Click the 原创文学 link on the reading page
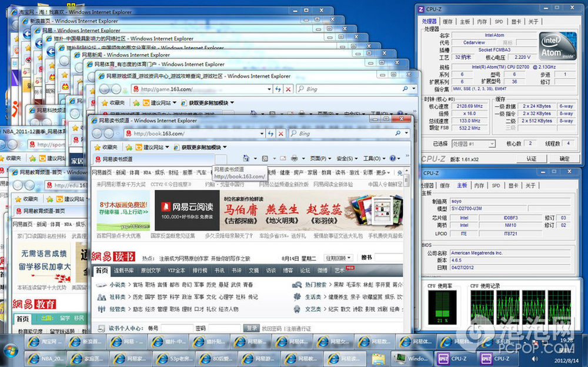This screenshot has width=588, height=367. coord(151,270)
